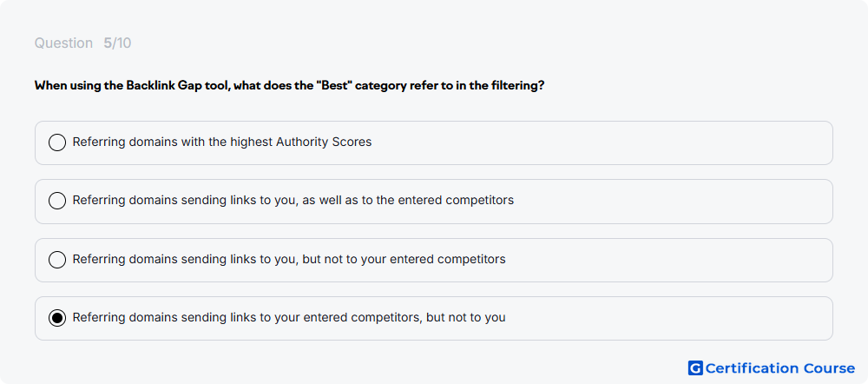Click the blue G logo icon

(695, 368)
